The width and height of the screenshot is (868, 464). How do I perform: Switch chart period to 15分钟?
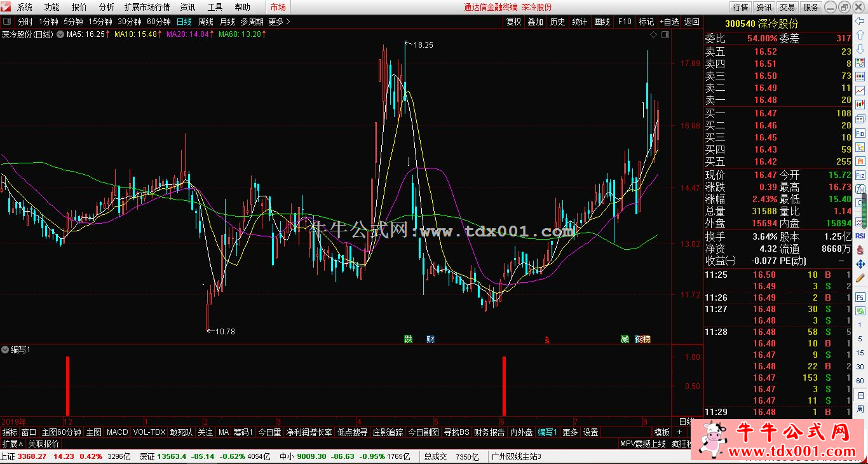[100, 22]
